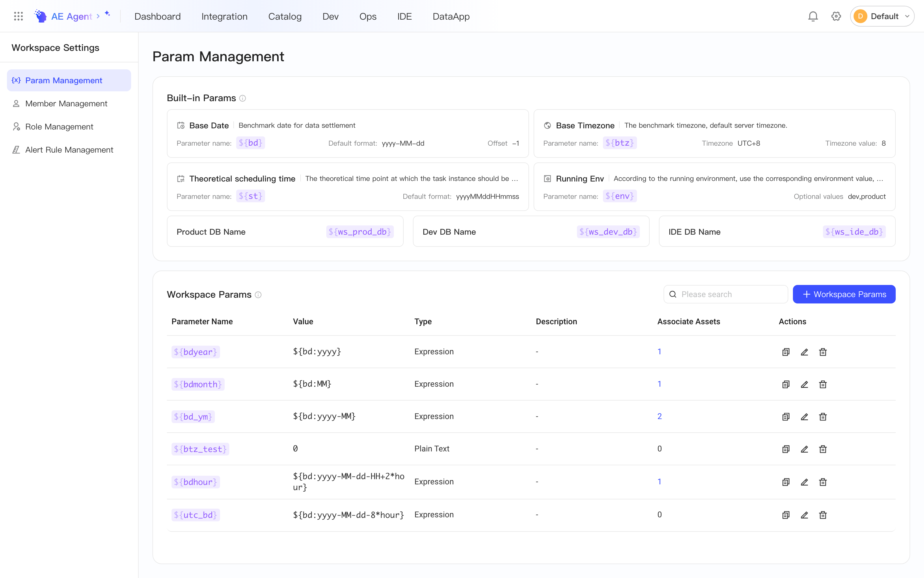Open the Integration tab

coord(225,16)
